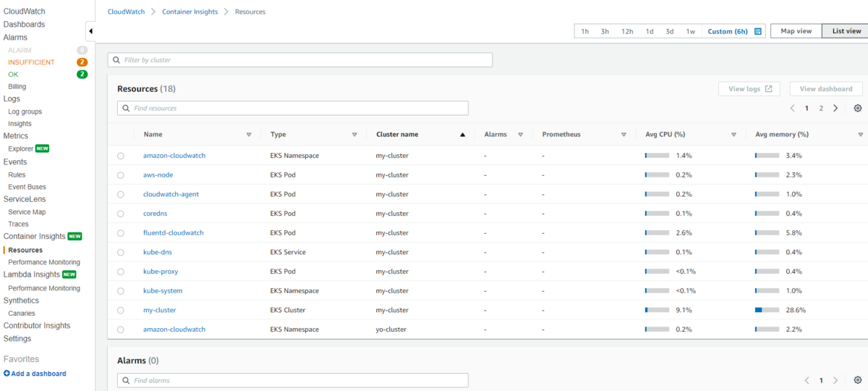Open alarms table settings gear
The height and width of the screenshot is (391, 868).
click(858, 380)
